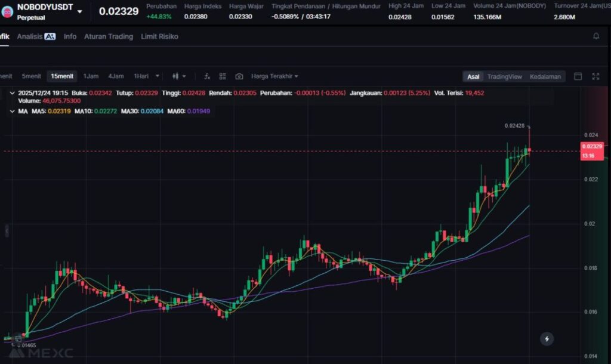Switch chart view to Kedalaman
This screenshot has width=611, height=364.
(545, 76)
